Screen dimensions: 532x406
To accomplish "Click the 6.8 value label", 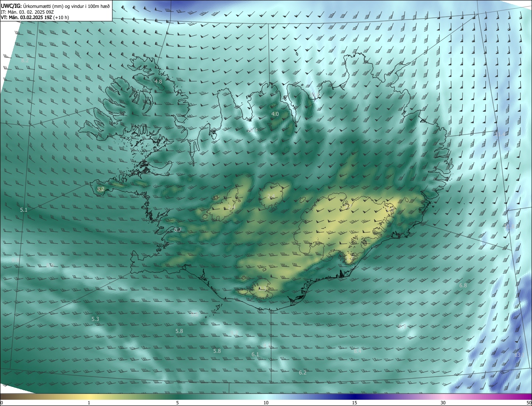I will [463, 285].
